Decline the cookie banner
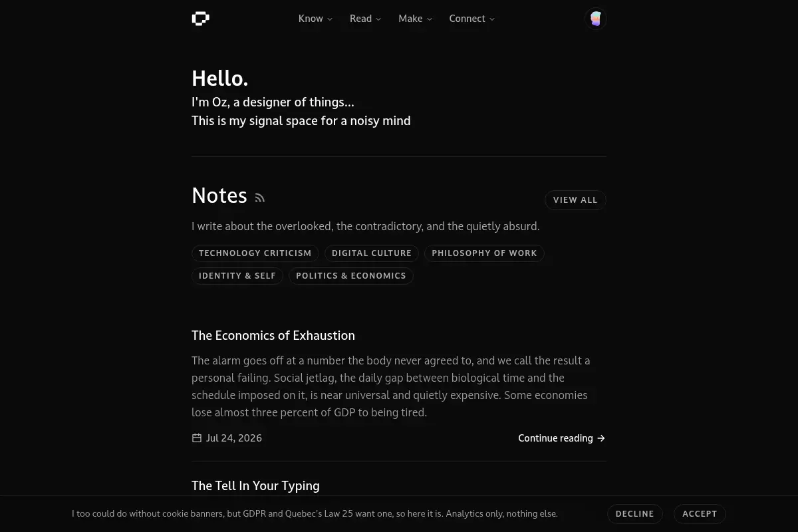Screen dimensions: 798x532 click(x=634, y=513)
